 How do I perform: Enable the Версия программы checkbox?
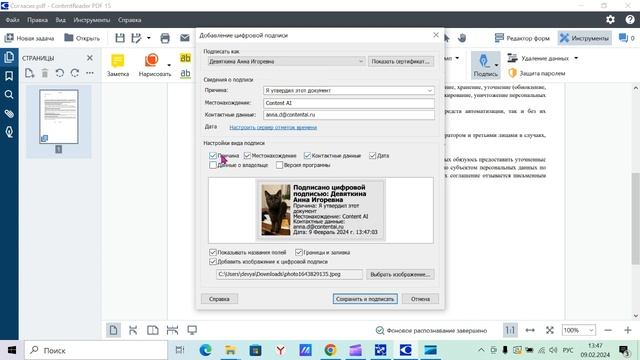click(279, 165)
